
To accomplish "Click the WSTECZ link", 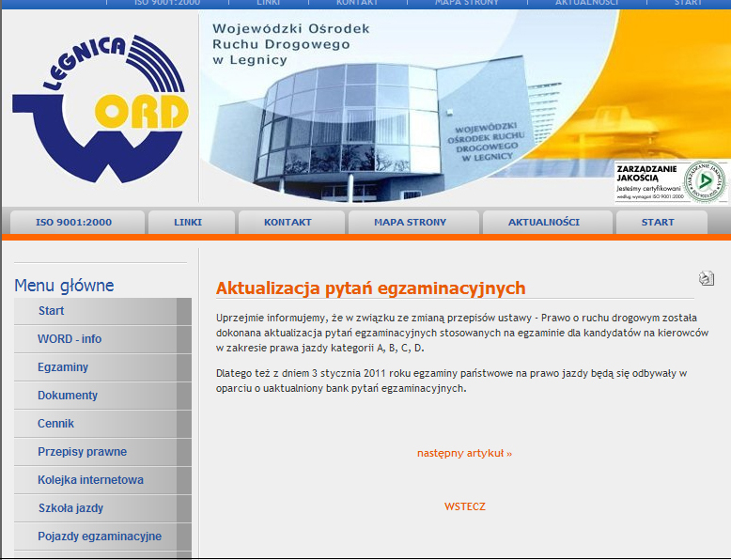I will pos(465,506).
